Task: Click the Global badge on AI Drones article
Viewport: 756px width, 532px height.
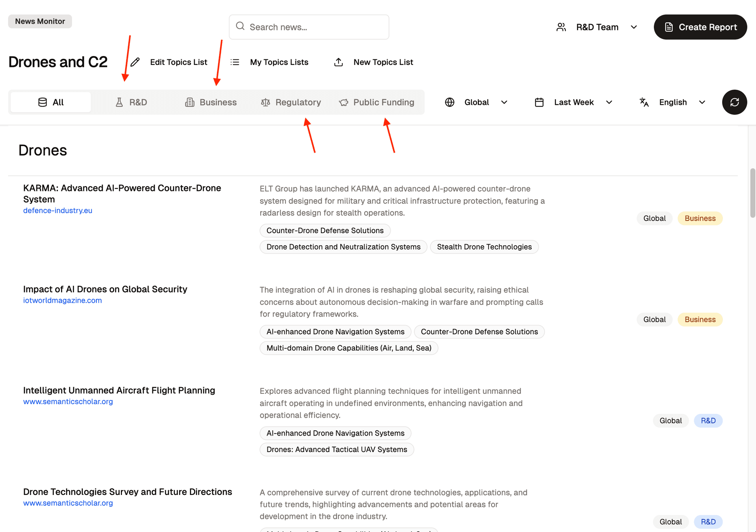Action: (x=654, y=320)
